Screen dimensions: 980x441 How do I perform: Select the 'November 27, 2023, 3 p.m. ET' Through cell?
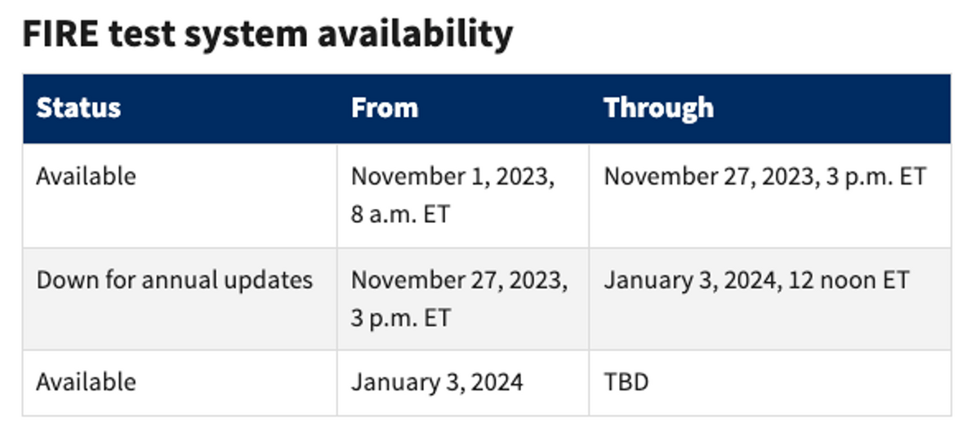(764, 176)
